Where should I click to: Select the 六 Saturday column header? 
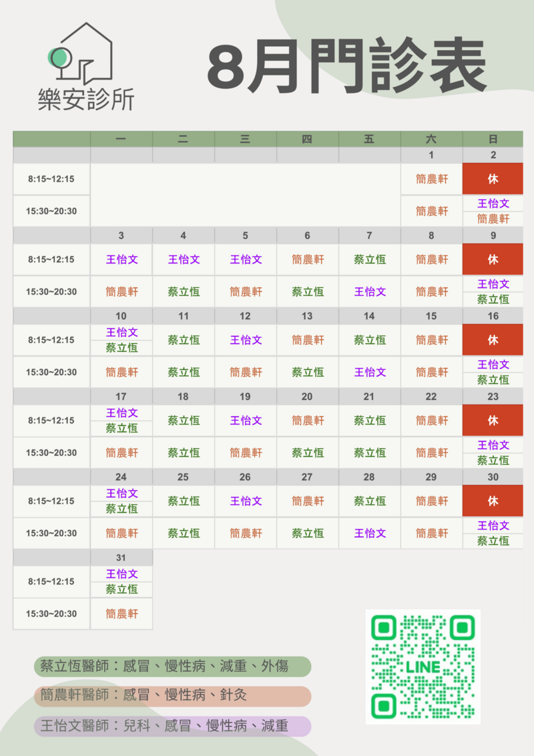[431, 139]
